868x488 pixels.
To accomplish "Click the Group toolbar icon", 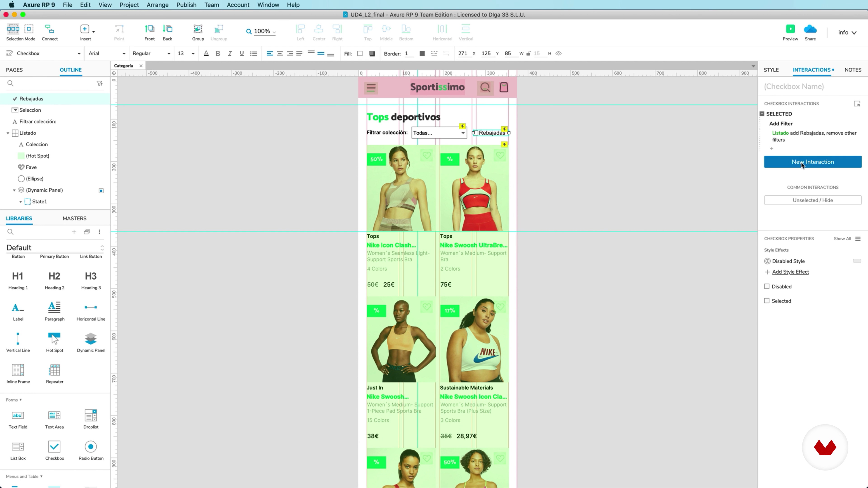I will click(x=198, y=29).
